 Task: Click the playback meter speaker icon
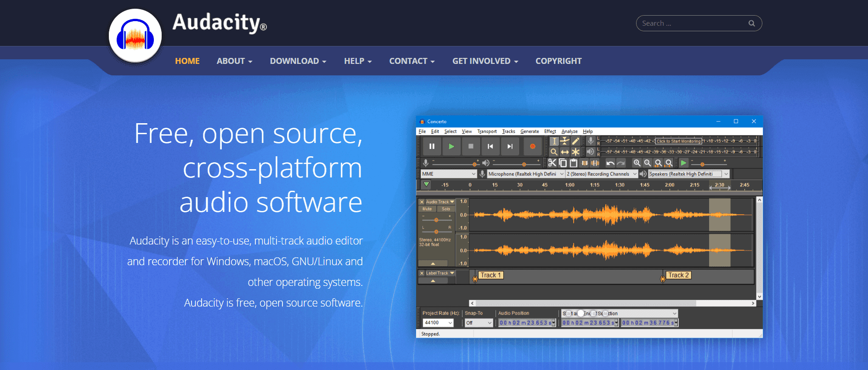click(591, 151)
